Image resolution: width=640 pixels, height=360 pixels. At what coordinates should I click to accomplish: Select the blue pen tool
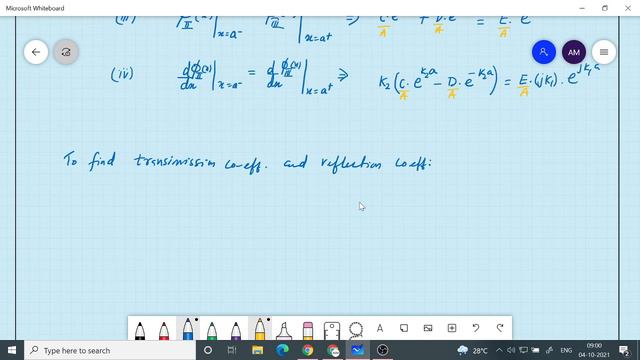(x=188, y=329)
